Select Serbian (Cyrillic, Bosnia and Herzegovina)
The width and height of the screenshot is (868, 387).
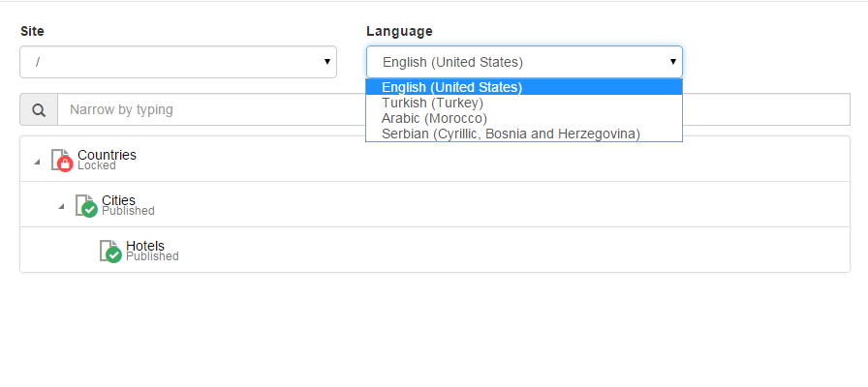(511, 134)
